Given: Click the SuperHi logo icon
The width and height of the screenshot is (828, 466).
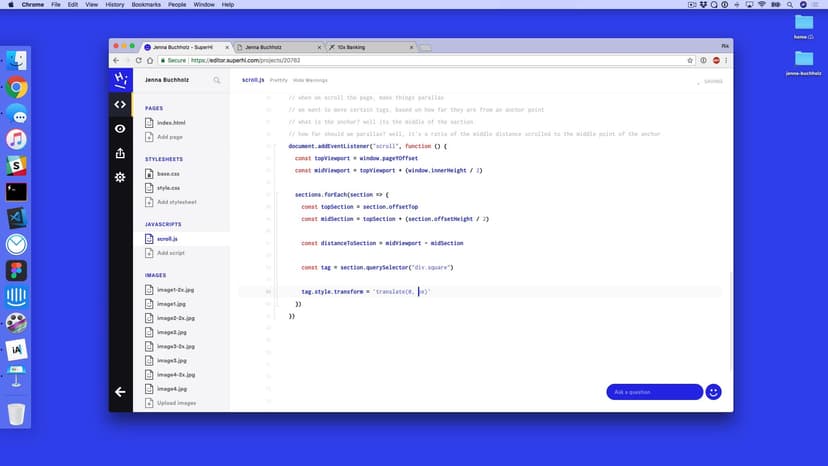Looking at the screenshot, I should tap(120, 79).
